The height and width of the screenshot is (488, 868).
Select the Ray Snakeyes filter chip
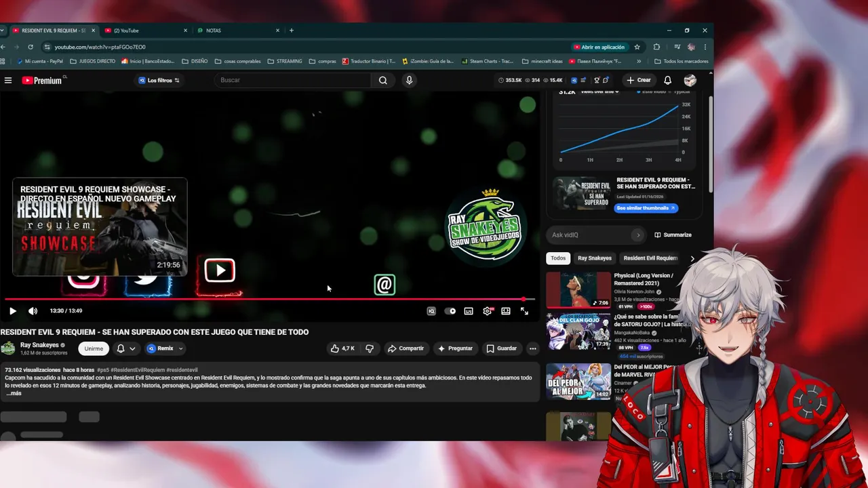[595, 258]
